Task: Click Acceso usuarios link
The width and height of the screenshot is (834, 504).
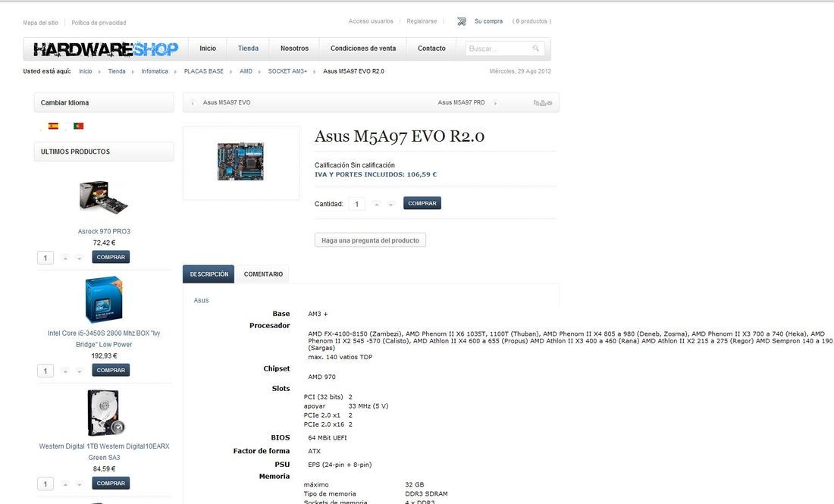Action: (x=371, y=21)
